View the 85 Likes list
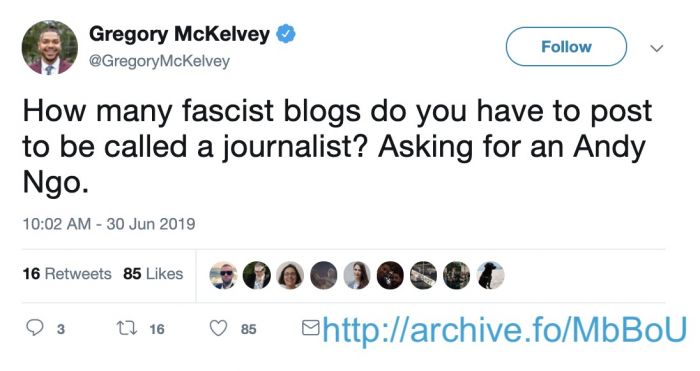700x371 pixels. 153,273
